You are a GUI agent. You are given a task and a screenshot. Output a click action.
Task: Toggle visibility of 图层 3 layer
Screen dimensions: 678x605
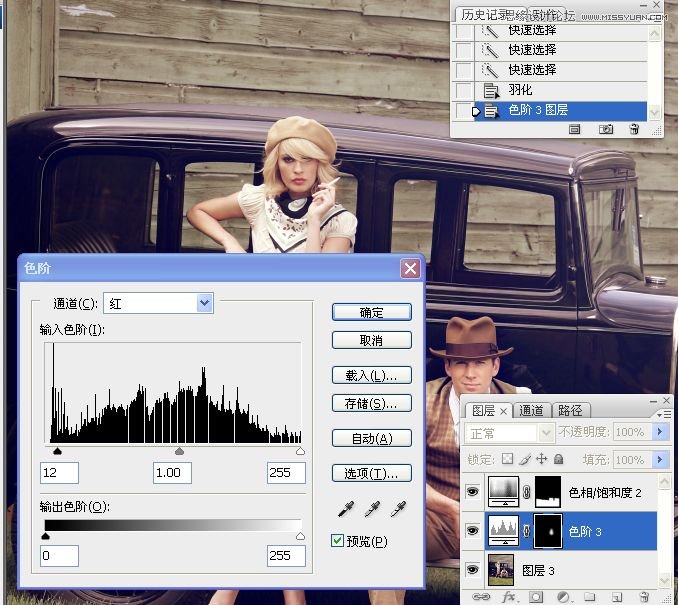[x=473, y=571]
